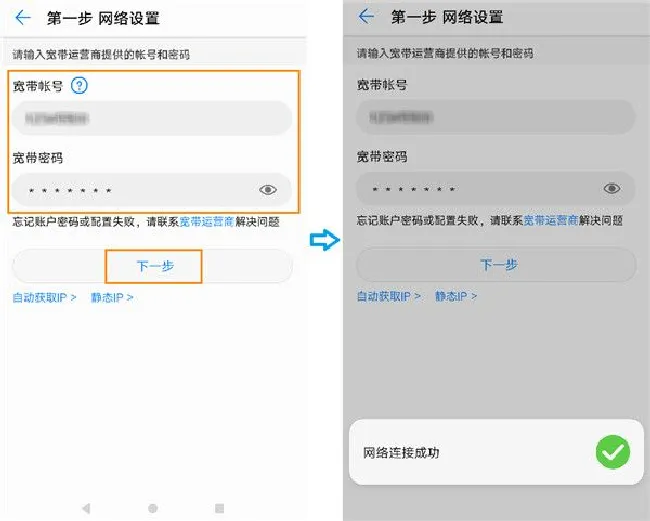Choose 自动获取IP > in left screen

click(44, 298)
